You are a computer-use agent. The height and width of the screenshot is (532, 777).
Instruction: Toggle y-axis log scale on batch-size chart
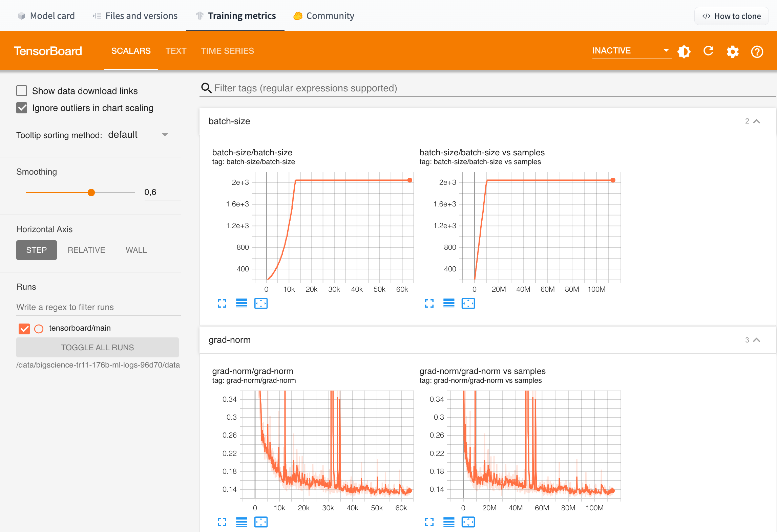click(241, 304)
